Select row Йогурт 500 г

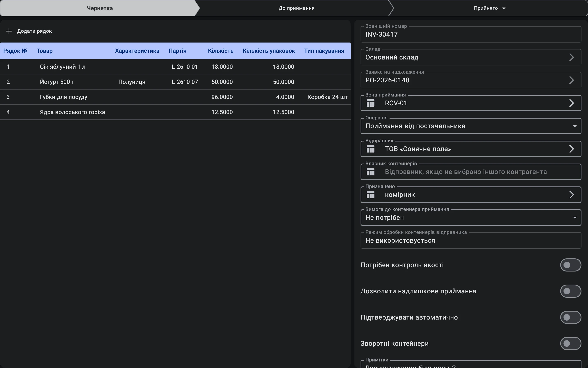point(175,82)
